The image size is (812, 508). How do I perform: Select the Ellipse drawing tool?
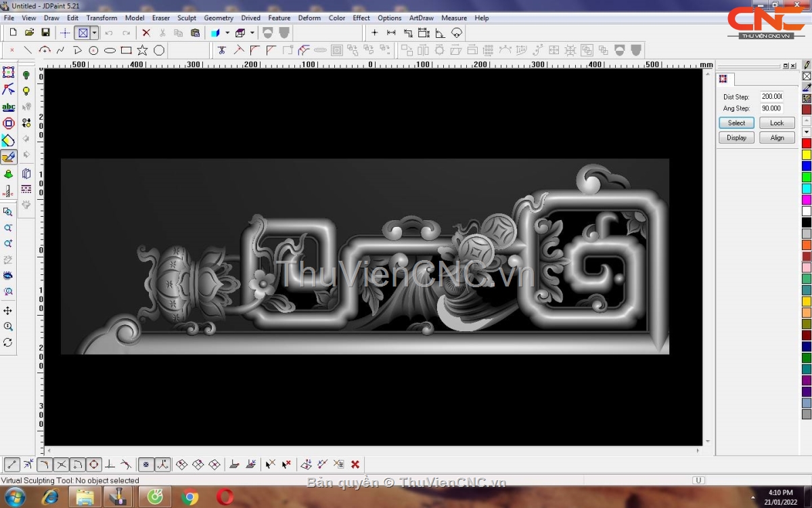110,50
